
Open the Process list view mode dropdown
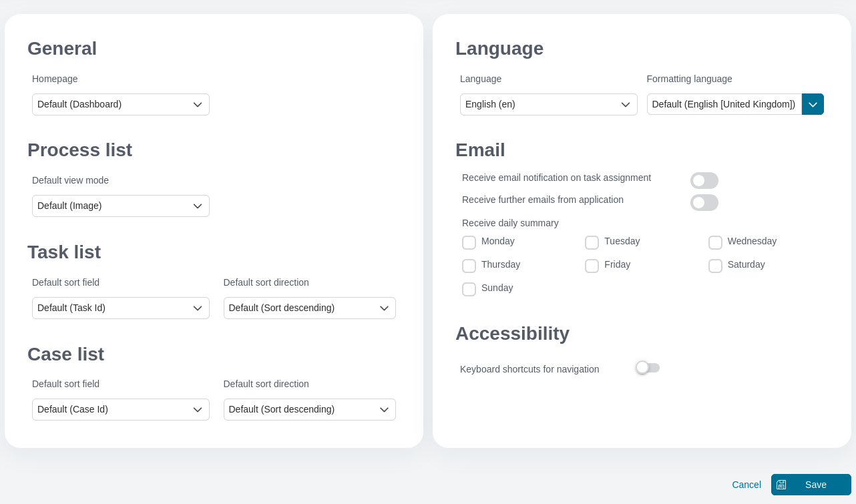pos(121,206)
